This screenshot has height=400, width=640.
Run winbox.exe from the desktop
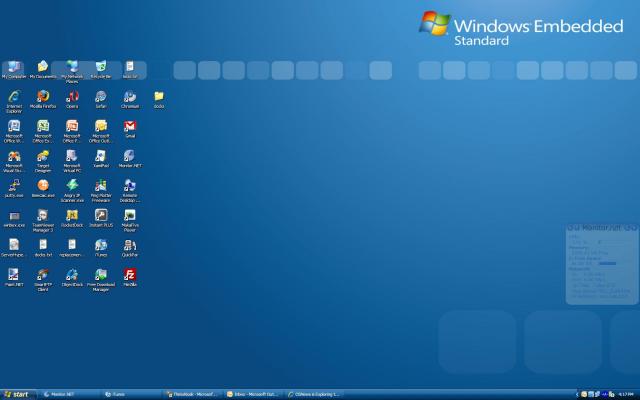(x=14, y=218)
